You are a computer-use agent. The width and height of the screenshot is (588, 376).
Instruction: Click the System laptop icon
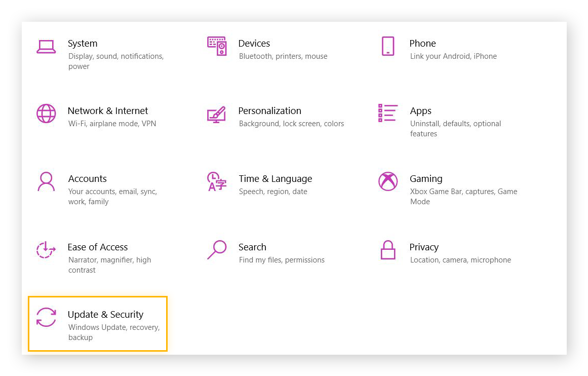click(x=46, y=47)
